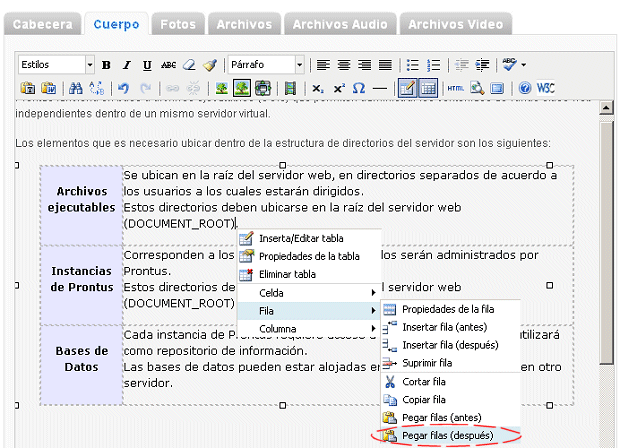Increase indent icon
Image resolution: width=620 pixels, height=448 pixels.
tap(482, 65)
